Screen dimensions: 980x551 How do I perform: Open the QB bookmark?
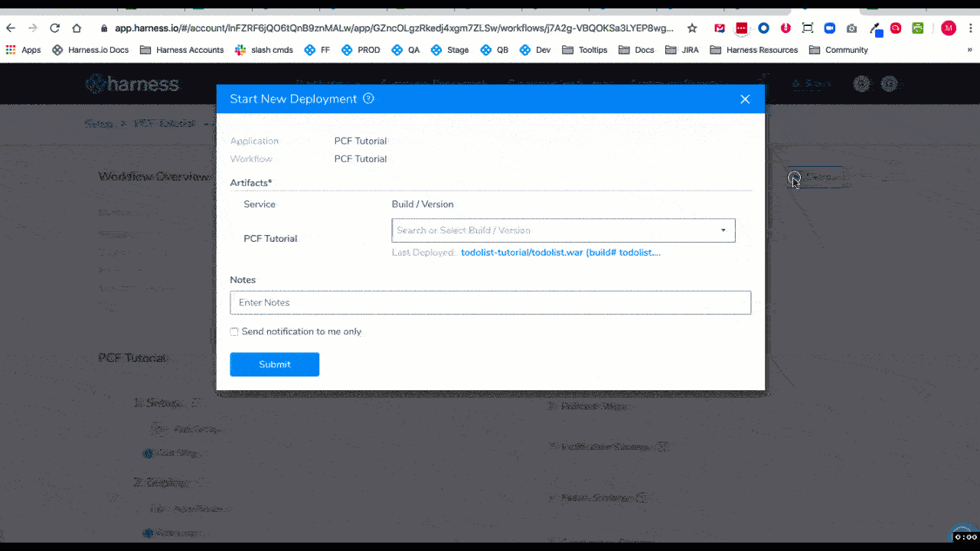pos(495,50)
